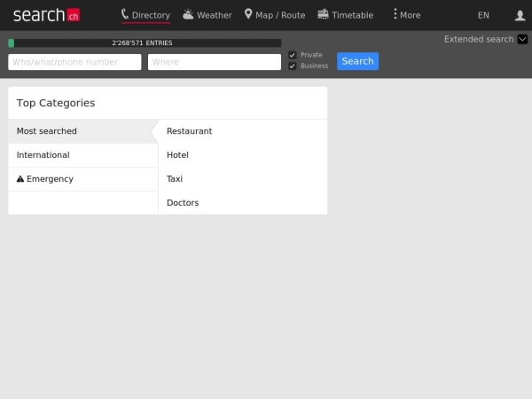Click the Timetable train icon
532x399 pixels.
(323, 14)
